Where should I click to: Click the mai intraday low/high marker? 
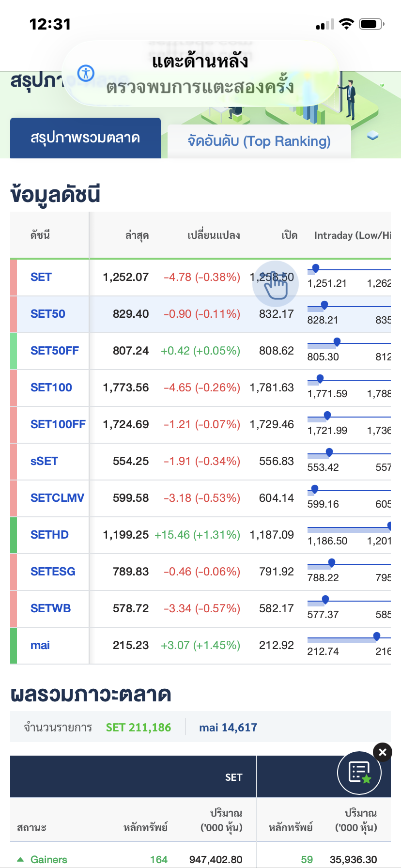(377, 636)
